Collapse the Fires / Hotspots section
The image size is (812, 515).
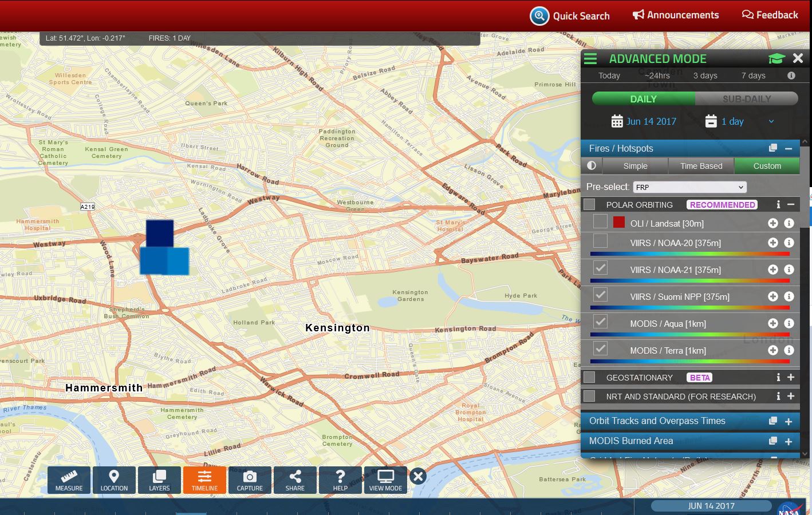pyautogui.click(x=789, y=148)
